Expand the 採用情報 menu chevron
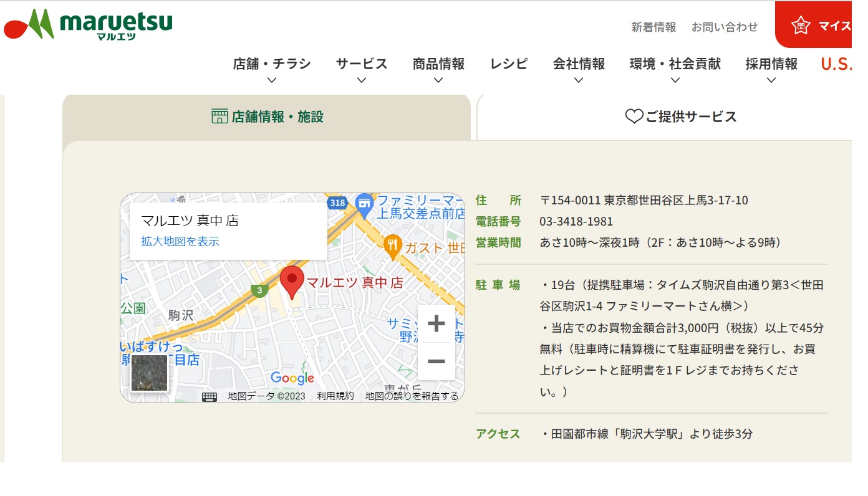Viewport: 868px width, 496px height. tap(771, 80)
